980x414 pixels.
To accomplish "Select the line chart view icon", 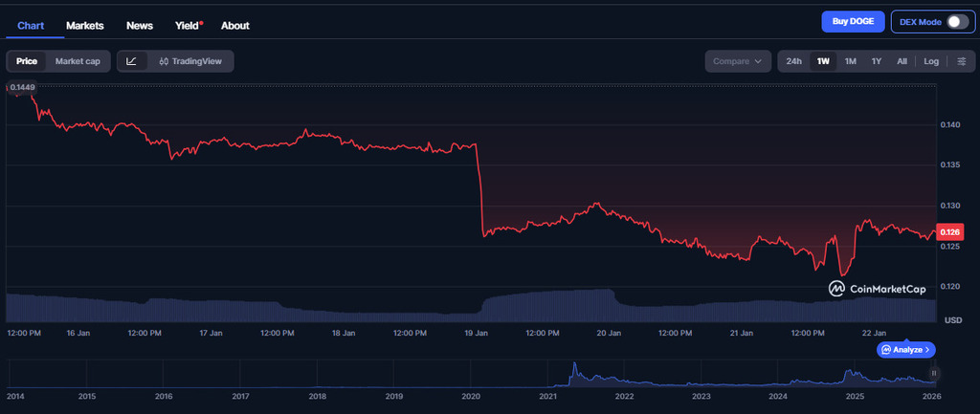I will pyautogui.click(x=131, y=61).
